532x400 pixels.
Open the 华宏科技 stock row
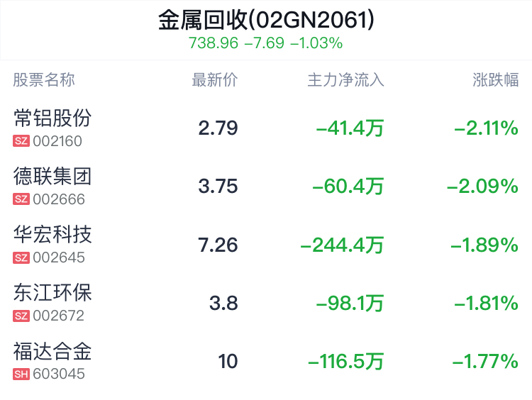point(266,245)
